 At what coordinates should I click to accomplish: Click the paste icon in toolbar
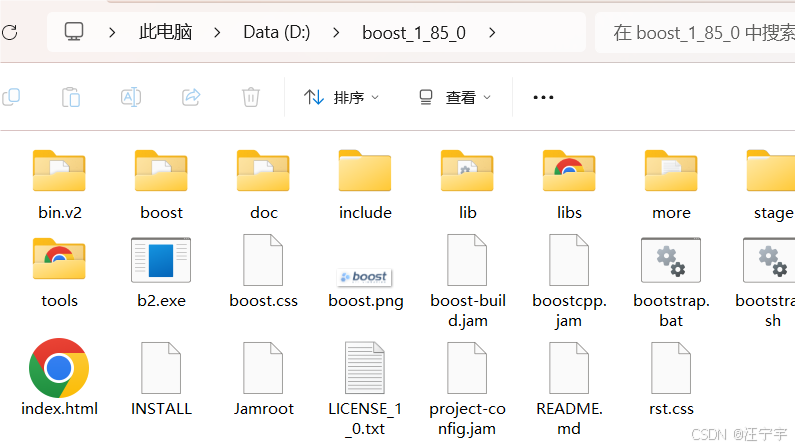71,97
